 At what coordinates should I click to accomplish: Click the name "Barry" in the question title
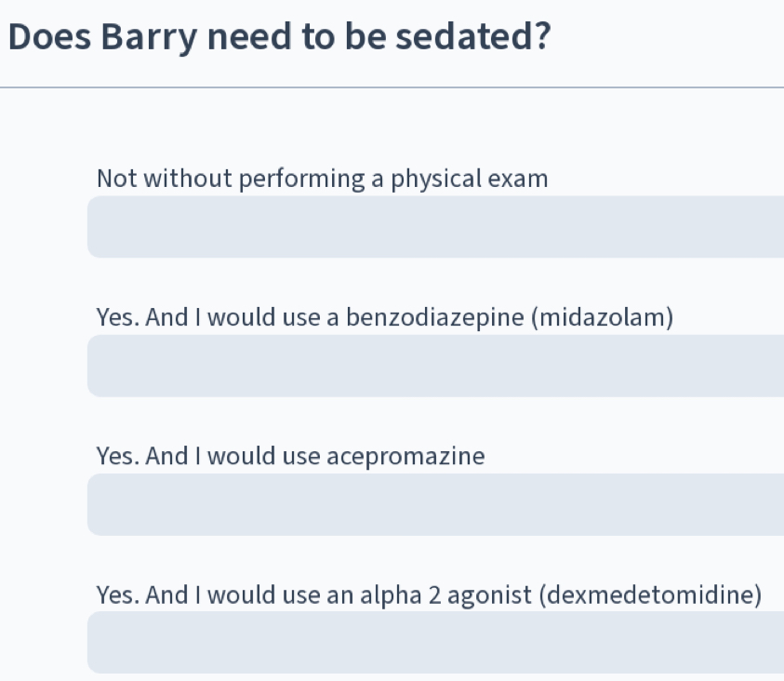tap(149, 37)
